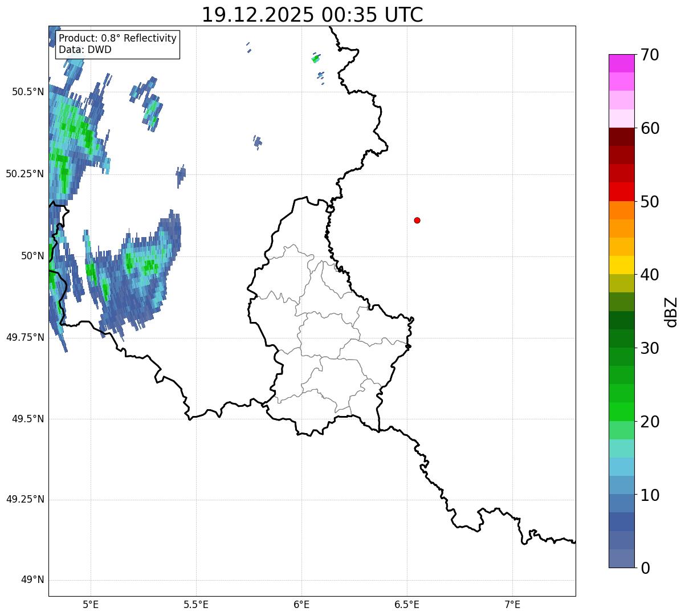Click the 6°E longitude label

pos(301,605)
